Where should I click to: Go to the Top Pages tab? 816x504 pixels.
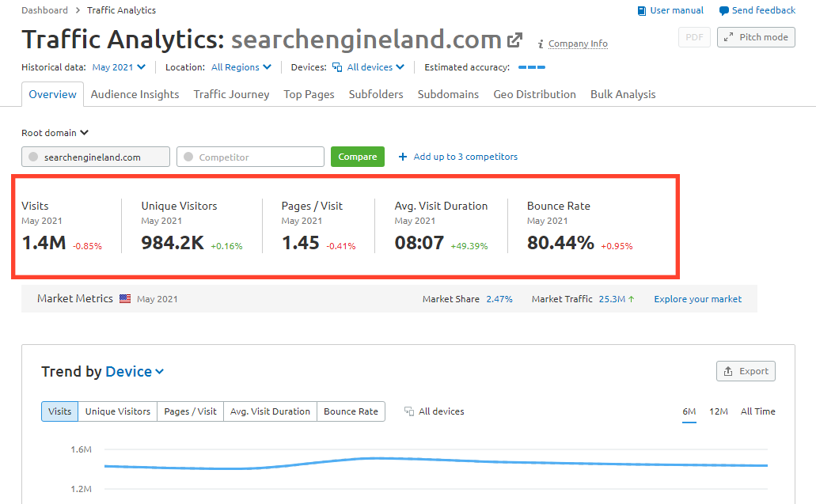309,94
